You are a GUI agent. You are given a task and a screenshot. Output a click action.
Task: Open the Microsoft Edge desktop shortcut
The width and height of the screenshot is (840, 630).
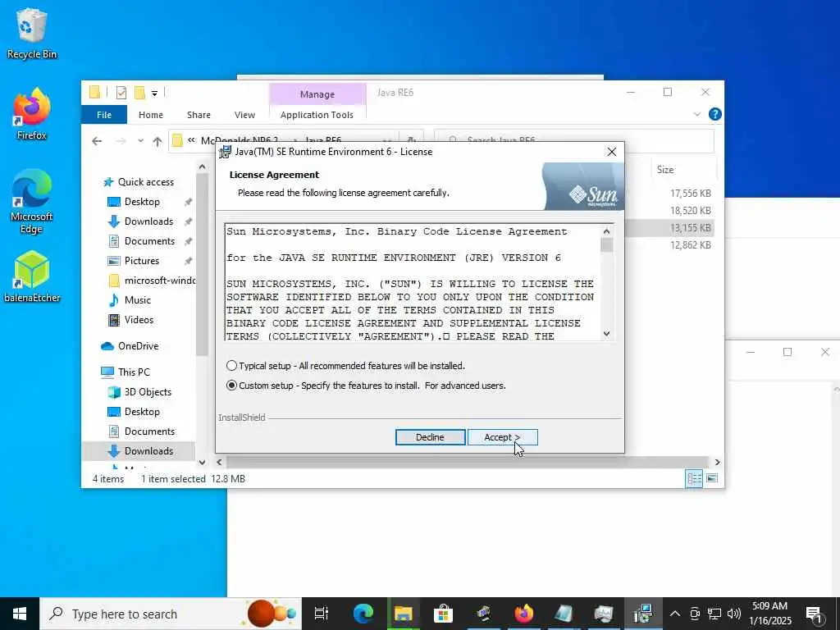31,202
